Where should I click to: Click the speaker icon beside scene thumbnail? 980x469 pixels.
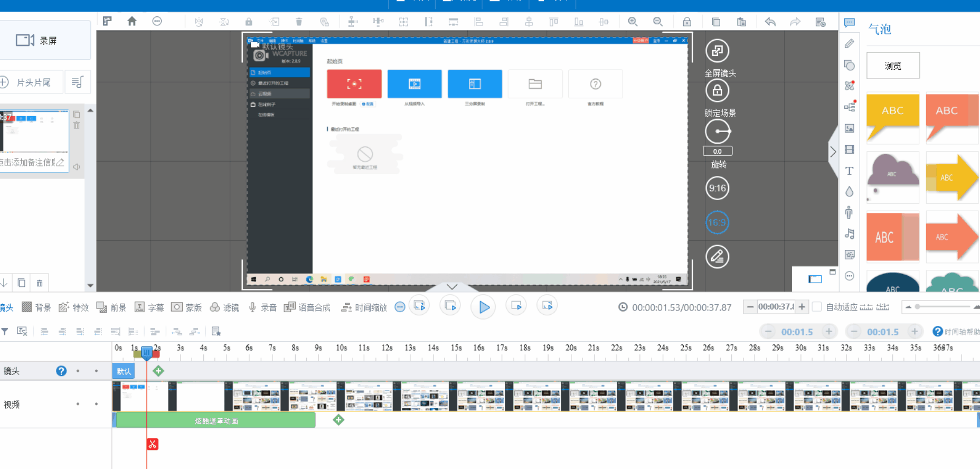tap(77, 167)
